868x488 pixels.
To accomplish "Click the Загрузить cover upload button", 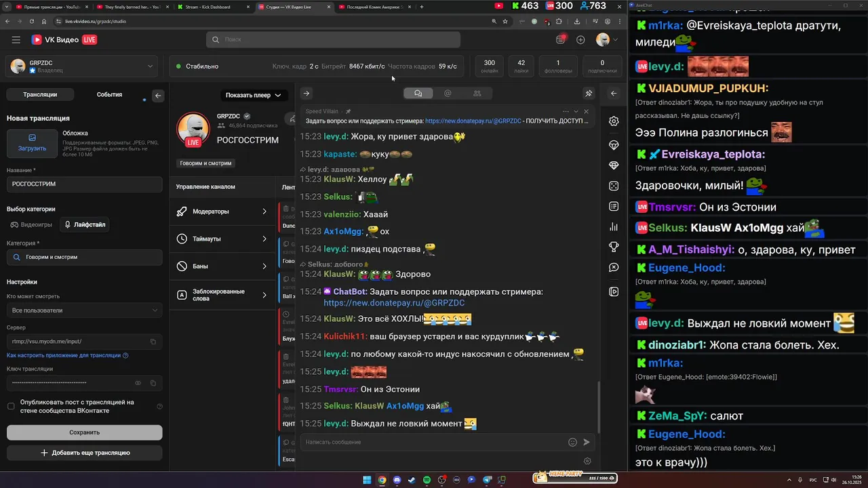I will coord(32,143).
